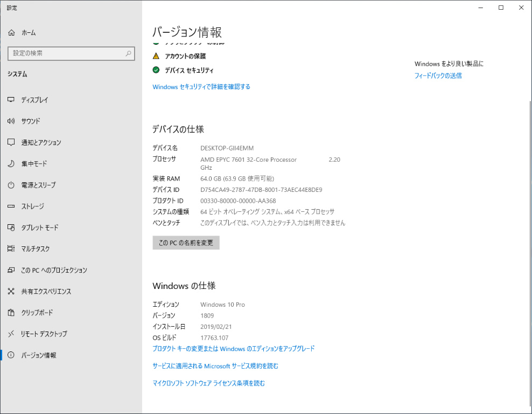Click the この PC へのプロジェクション icon
Viewport: 532px width, 414px height.
click(x=11, y=270)
